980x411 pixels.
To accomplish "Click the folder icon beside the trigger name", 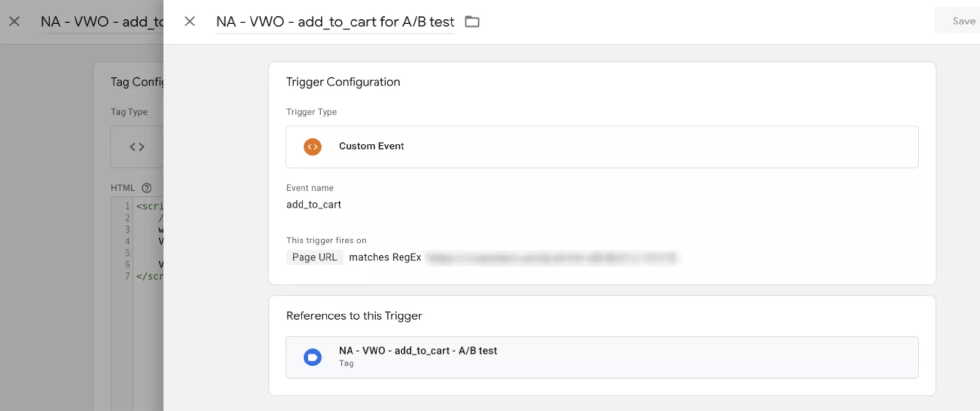I will coord(472,22).
